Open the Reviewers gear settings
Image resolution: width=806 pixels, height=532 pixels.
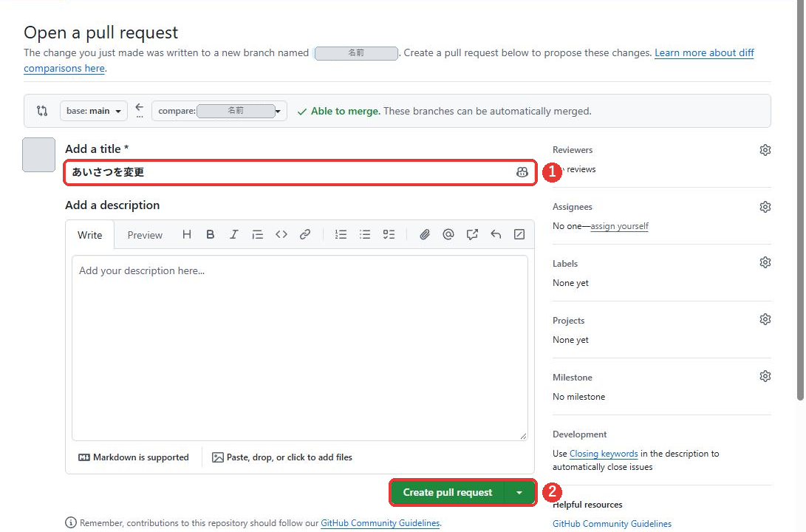pyautogui.click(x=765, y=150)
